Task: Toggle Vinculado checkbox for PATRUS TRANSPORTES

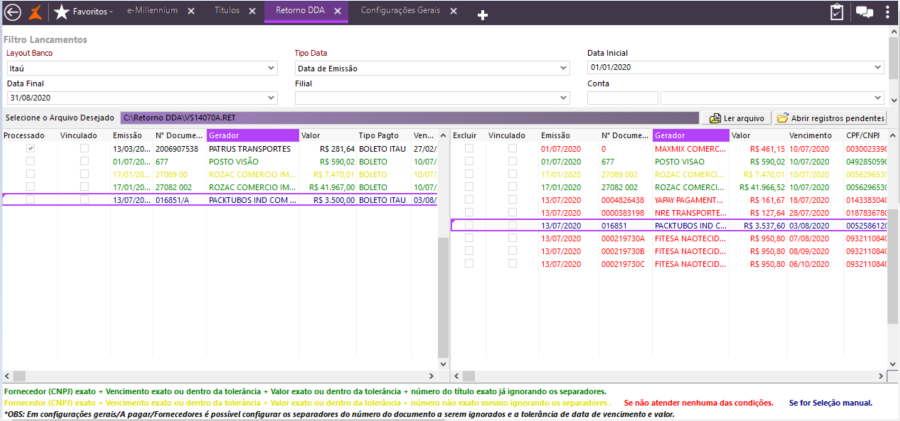Action: coord(84,149)
